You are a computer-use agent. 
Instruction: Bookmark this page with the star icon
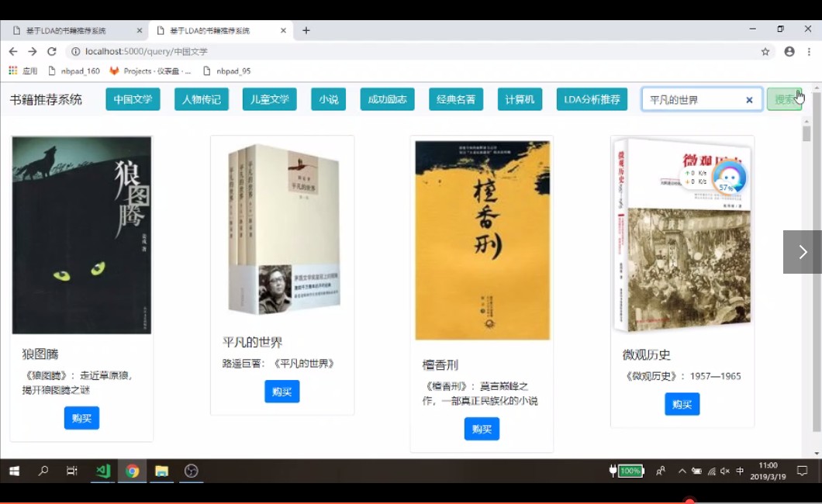click(x=765, y=51)
